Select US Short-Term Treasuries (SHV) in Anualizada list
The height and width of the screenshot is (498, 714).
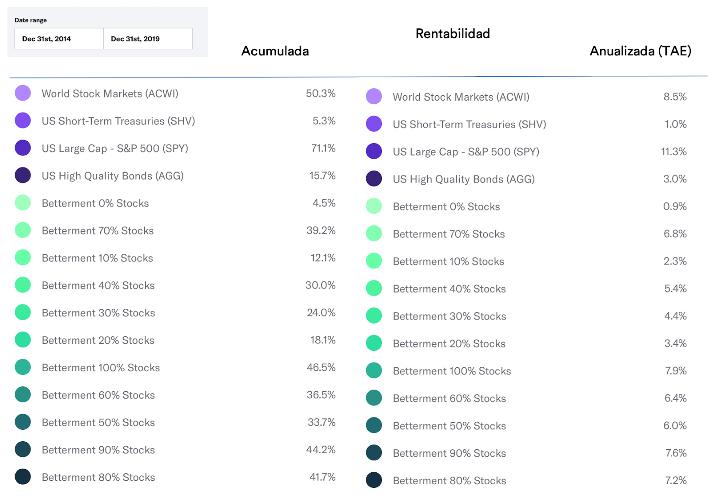pos(469,124)
